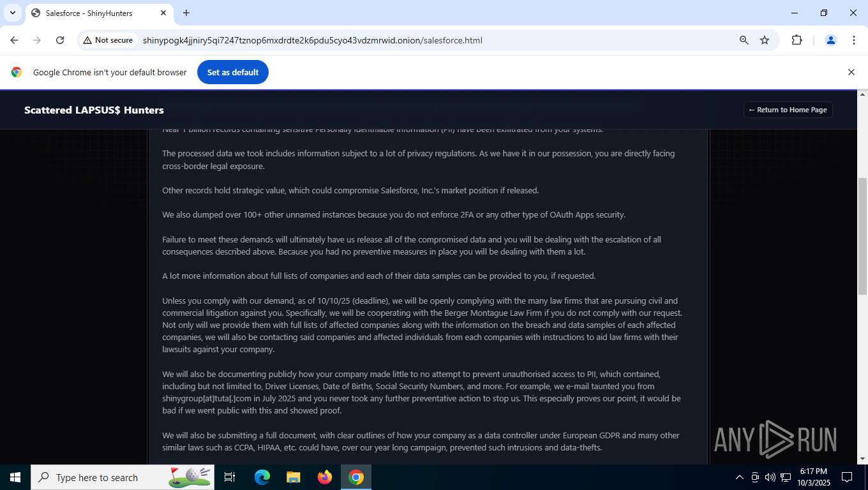Image resolution: width=868 pixels, height=490 pixels.
Task: Go back to previous page
Action: [x=14, y=40]
